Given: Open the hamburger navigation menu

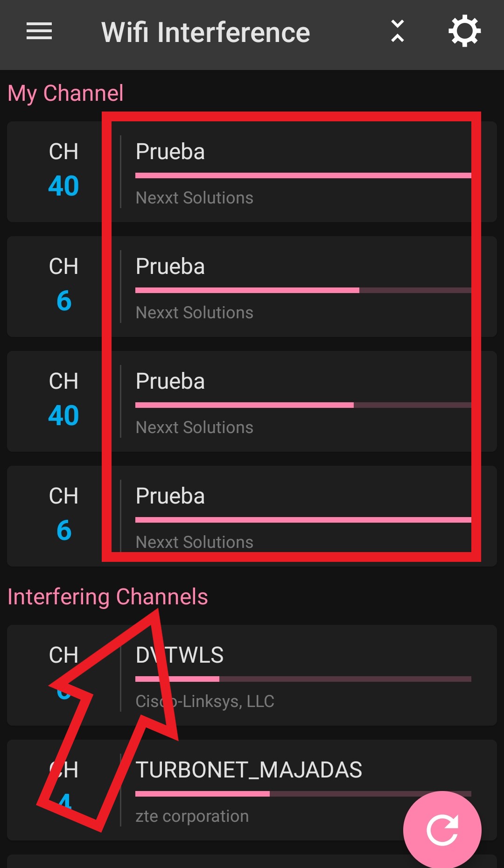Looking at the screenshot, I should point(39,31).
